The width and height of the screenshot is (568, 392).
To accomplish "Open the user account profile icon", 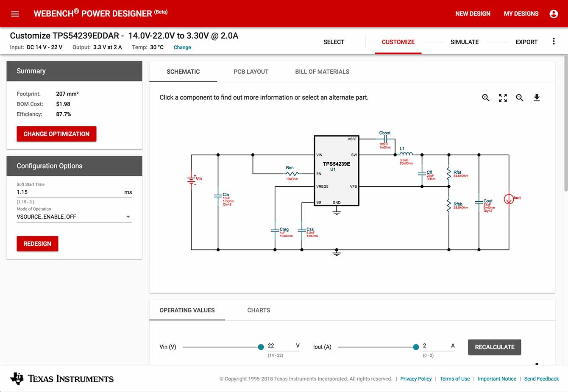I will [554, 14].
